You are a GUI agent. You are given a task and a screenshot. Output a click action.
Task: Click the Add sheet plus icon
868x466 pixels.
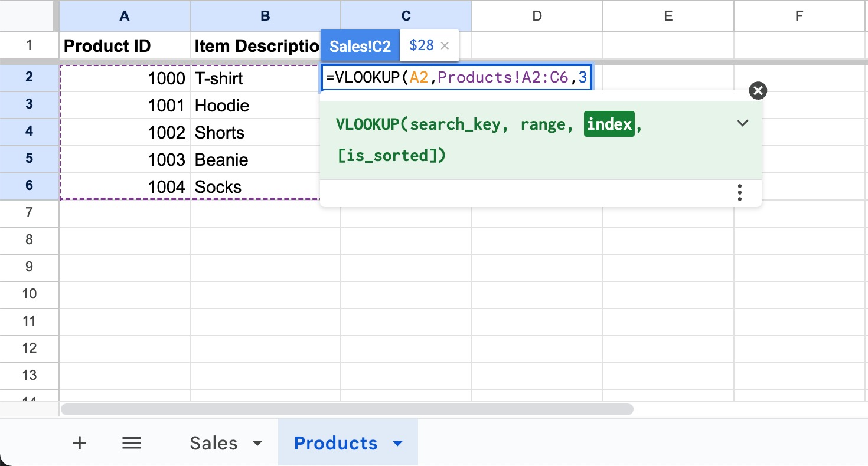[x=79, y=442]
